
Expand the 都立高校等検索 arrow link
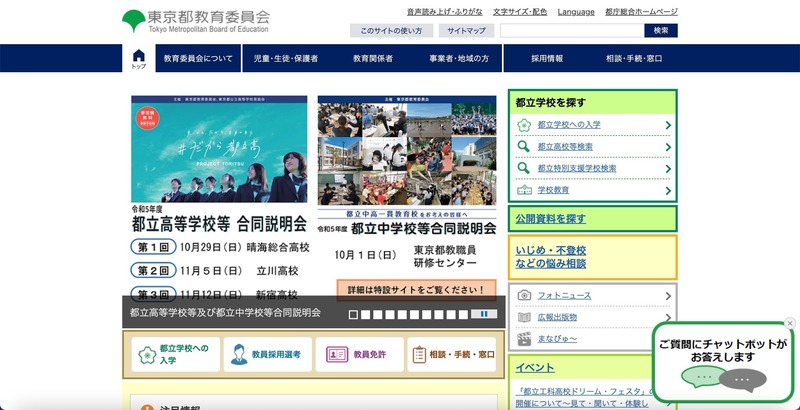[667, 147]
